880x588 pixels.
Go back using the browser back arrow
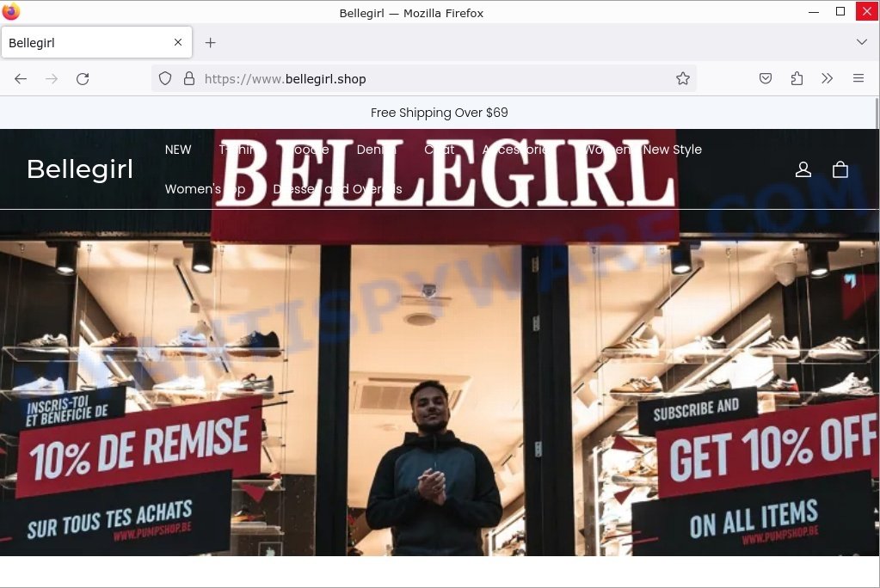(21, 78)
